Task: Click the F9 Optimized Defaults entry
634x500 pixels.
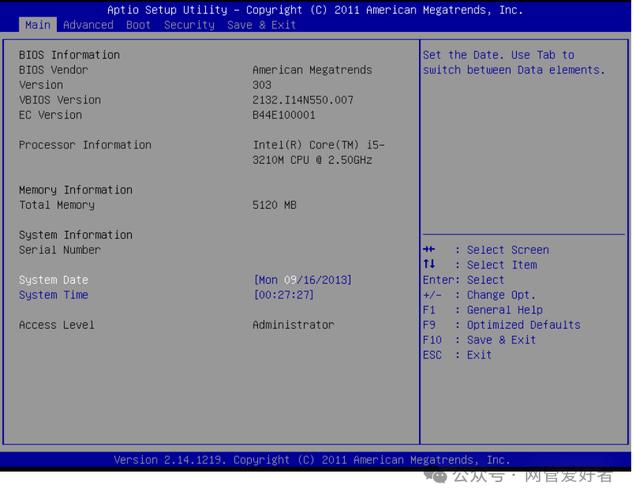Action: click(x=501, y=325)
